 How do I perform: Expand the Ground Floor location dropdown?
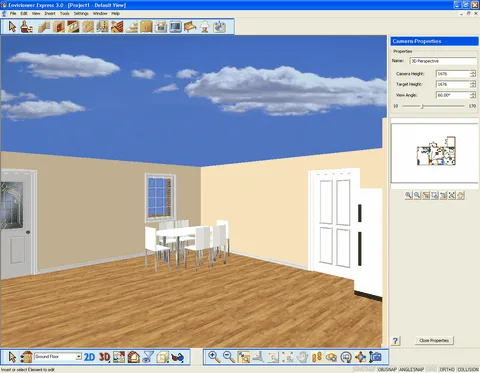(x=78, y=356)
